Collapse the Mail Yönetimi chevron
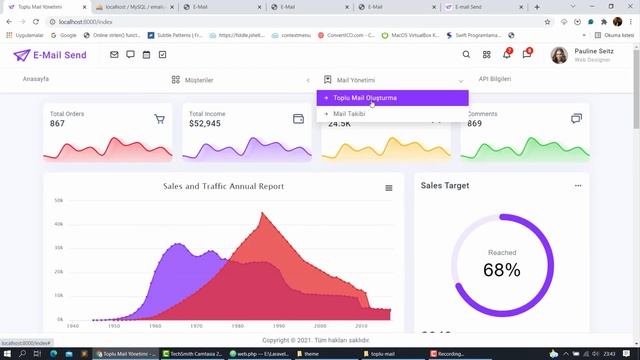 [461, 81]
